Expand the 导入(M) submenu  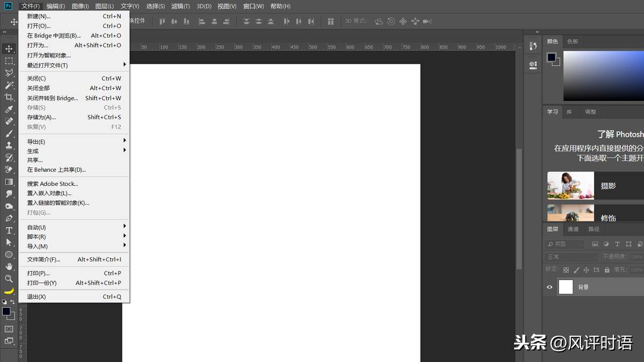tap(75, 246)
